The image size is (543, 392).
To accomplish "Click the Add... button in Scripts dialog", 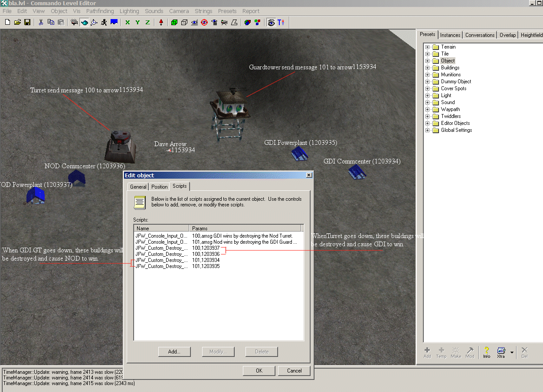I will [174, 352].
